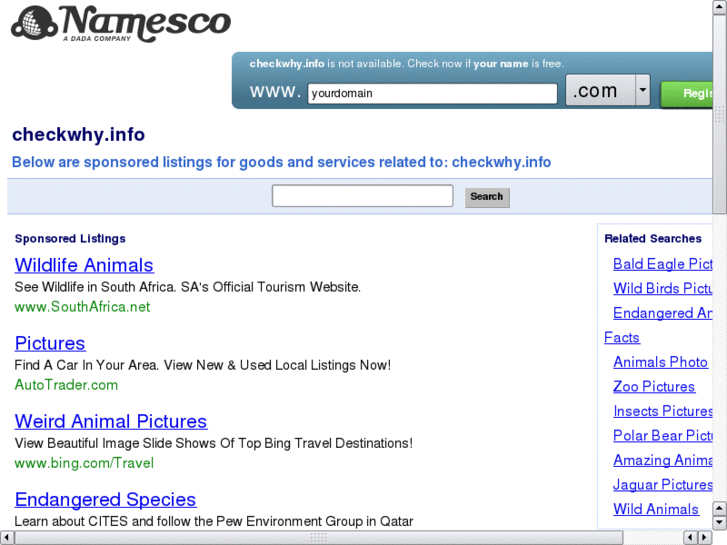This screenshot has width=727, height=545.
Task: Click 'Find A Car In Your Area' description
Action: [203, 365]
